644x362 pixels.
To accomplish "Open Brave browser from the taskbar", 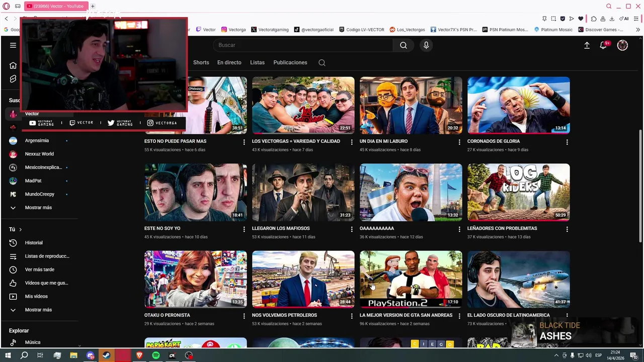I will [x=139, y=355].
